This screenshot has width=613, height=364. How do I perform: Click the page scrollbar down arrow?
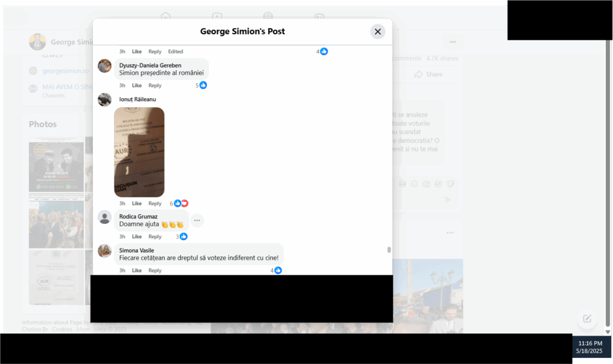click(608, 332)
